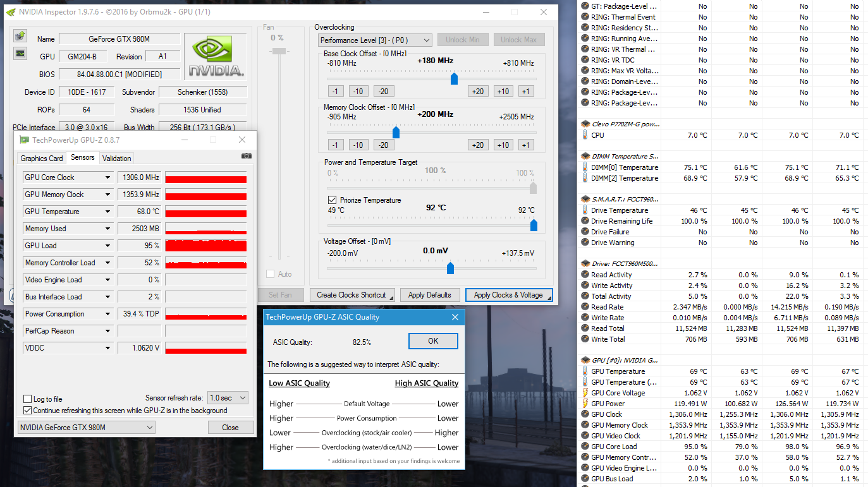Click the BIOS version field in NVIDIA Inspector
Viewport: 868px width, 487px height.
[x=119, y=75]
